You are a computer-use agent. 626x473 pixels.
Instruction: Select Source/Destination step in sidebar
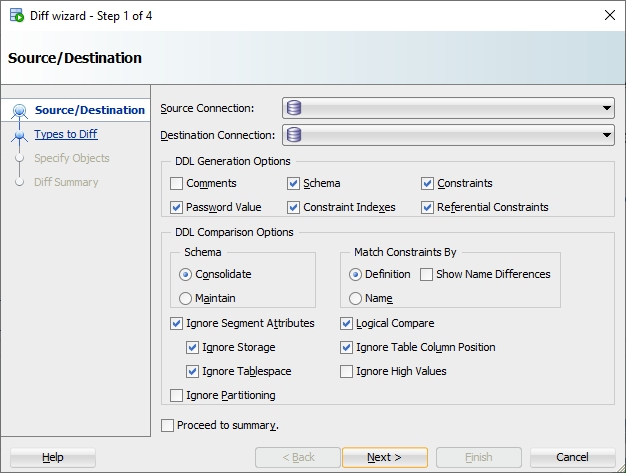point(90,110)
